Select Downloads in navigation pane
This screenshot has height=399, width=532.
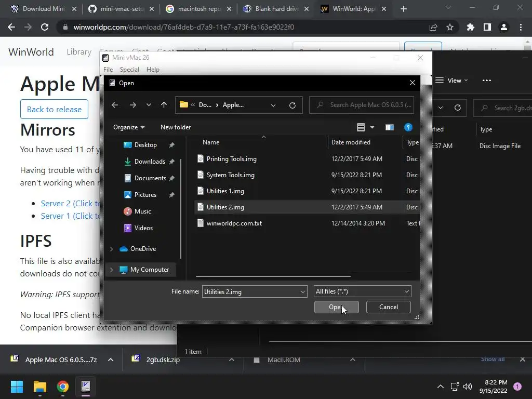(150, 162)
